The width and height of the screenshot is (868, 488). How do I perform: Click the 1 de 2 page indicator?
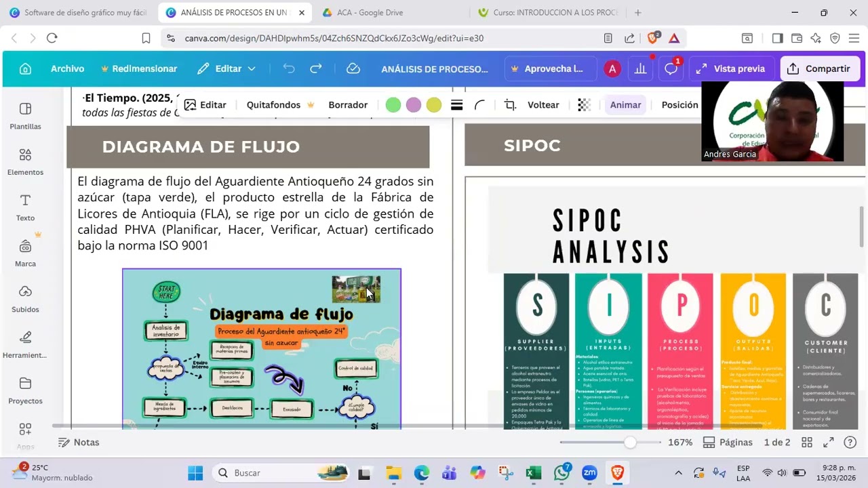coord(777,443)
